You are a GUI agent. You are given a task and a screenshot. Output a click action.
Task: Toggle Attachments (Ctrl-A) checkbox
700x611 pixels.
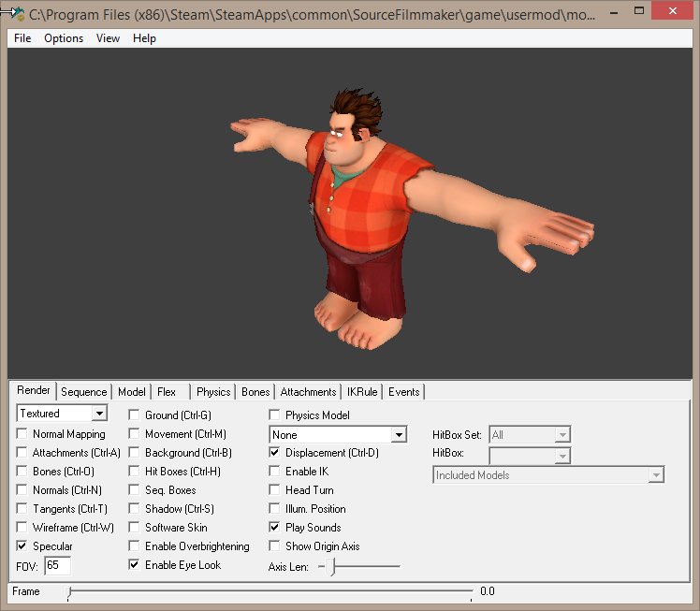22,453
